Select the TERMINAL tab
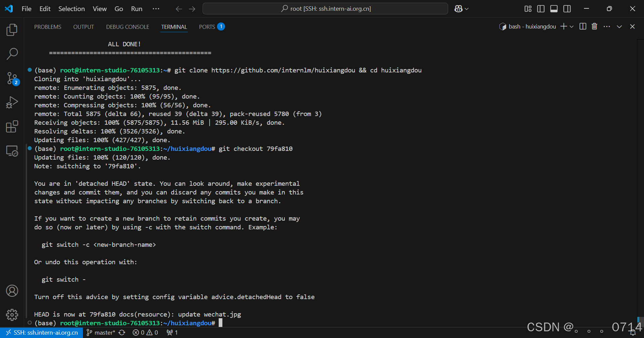644x338 pixels. pyautogui.click(x=174, y=27)
